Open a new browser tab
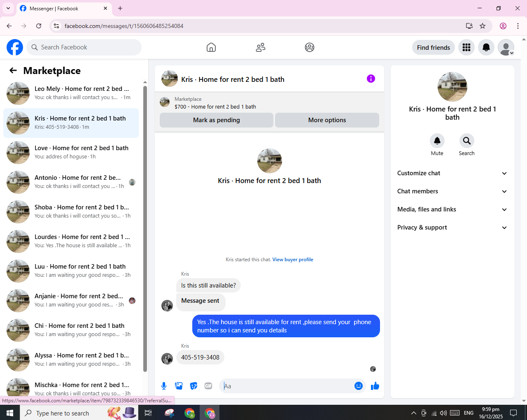 click(120, 8)
